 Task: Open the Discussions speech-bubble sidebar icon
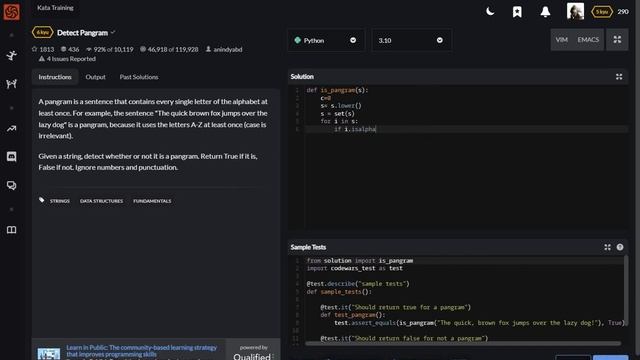(11, 186)
